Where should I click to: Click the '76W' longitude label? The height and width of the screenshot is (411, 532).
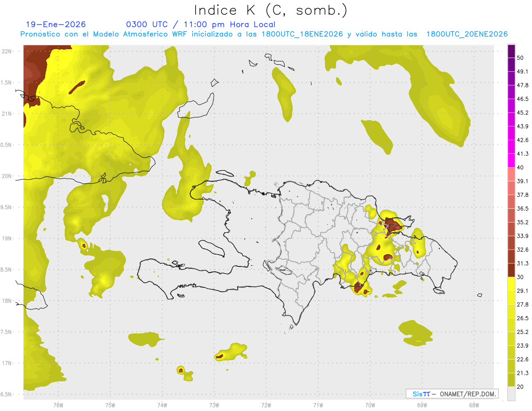coord(58,405)
